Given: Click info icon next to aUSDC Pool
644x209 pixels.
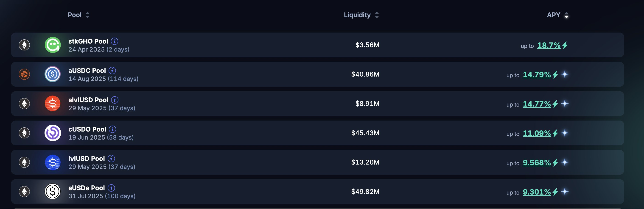Looking at the screenshot, I should coord(112,70).
